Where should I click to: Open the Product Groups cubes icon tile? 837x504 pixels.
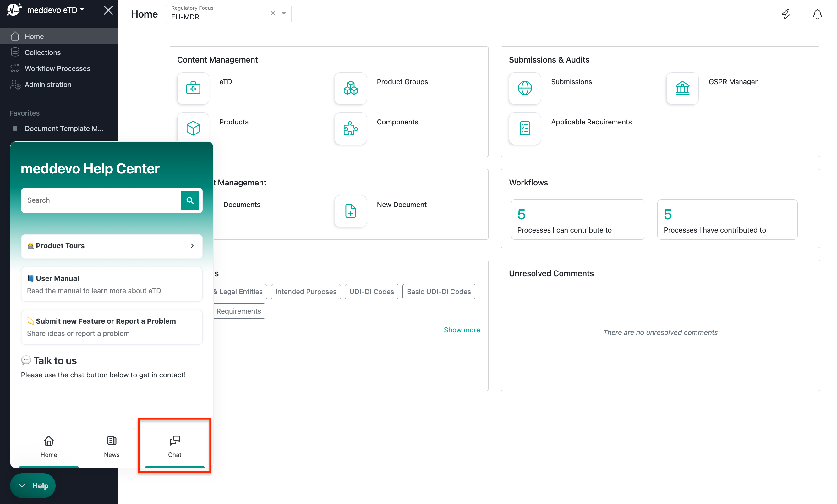[x=350, y=88]
